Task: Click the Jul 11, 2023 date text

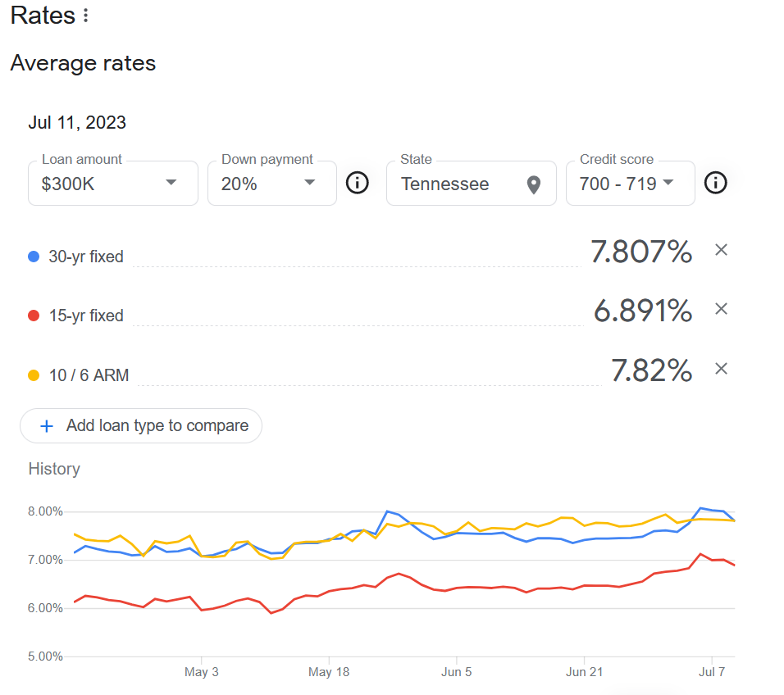Action: point(77,123)
